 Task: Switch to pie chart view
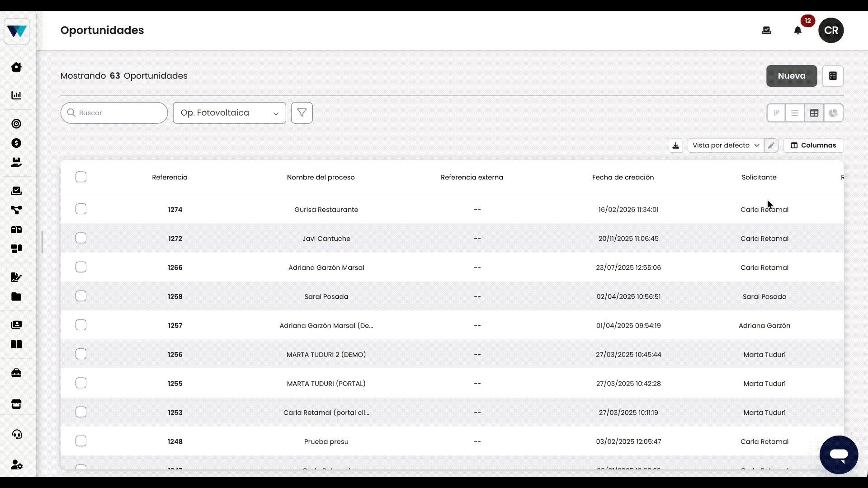(x=833, y=113)
